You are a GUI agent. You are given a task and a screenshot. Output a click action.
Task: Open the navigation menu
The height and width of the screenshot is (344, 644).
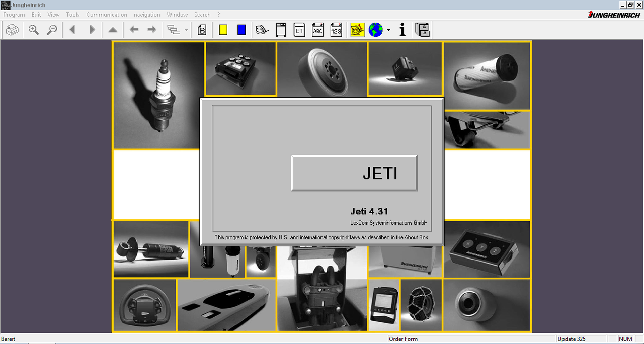coord(147,15)
